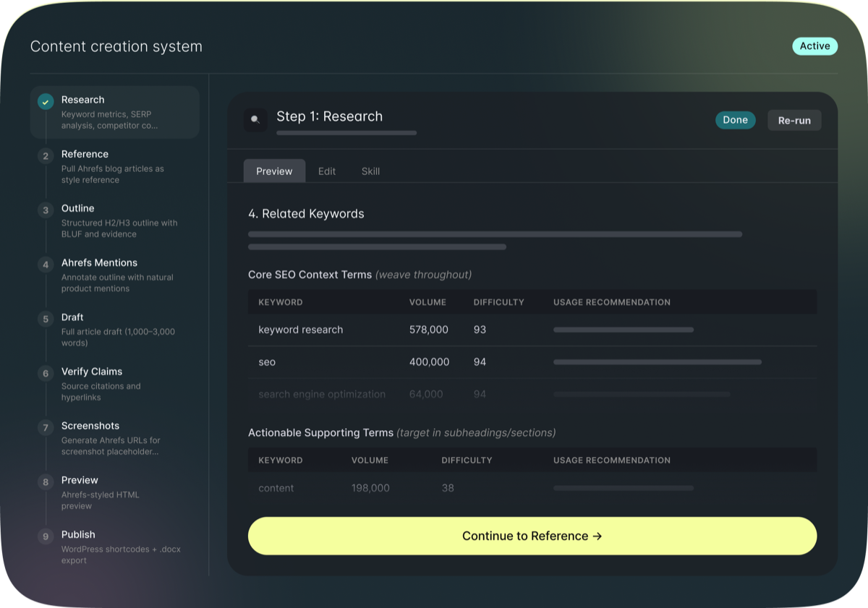Screen dimensions: 868x608
Task: Click Continue to Reference button
Action: tap(532, 536)
